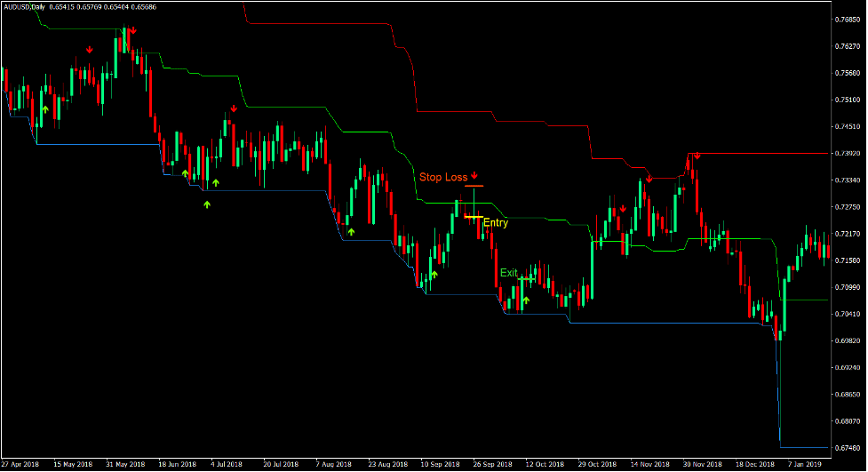The width and height of the screenshot is (868, 472).
Task: Click the rightmost red sell arrow on chart
Action: point(697,156)
